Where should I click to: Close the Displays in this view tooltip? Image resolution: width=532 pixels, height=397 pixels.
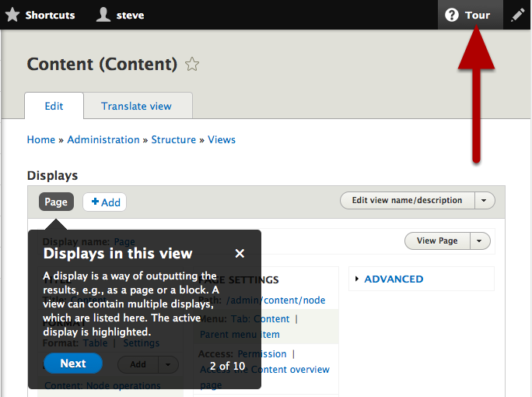(240, 253)
